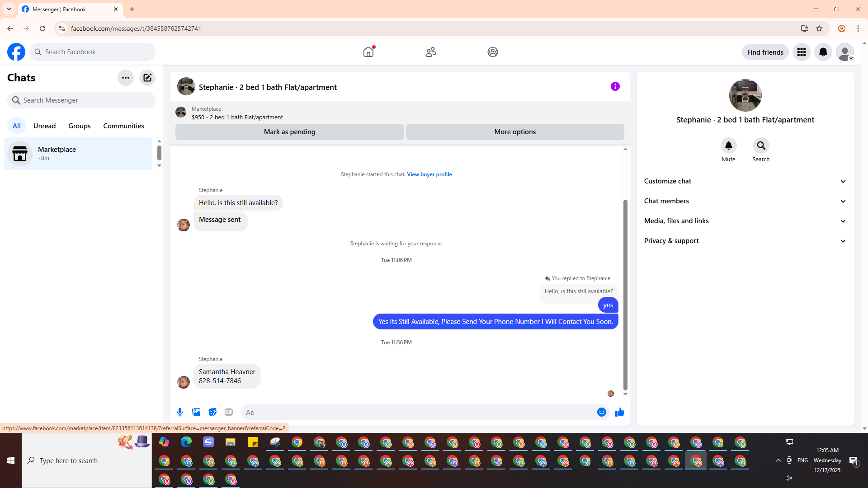Click the conversation scrollbar thumb
The height and width of the screenshot is (488, 868).
626,295
